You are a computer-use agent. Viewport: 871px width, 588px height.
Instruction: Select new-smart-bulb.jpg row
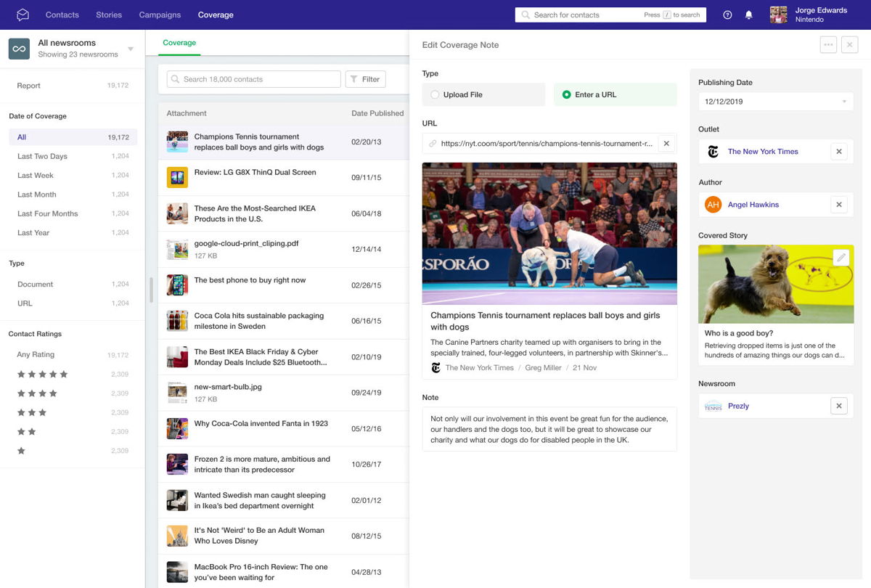tap(283, 393)
